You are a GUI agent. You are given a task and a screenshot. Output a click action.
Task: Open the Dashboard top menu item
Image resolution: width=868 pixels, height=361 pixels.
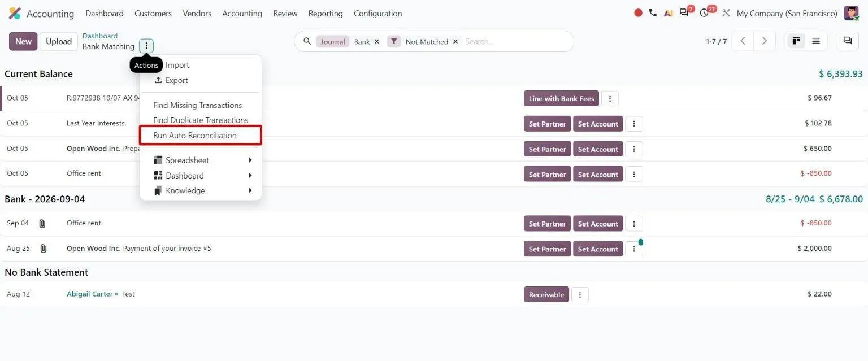tap(105, 13)
